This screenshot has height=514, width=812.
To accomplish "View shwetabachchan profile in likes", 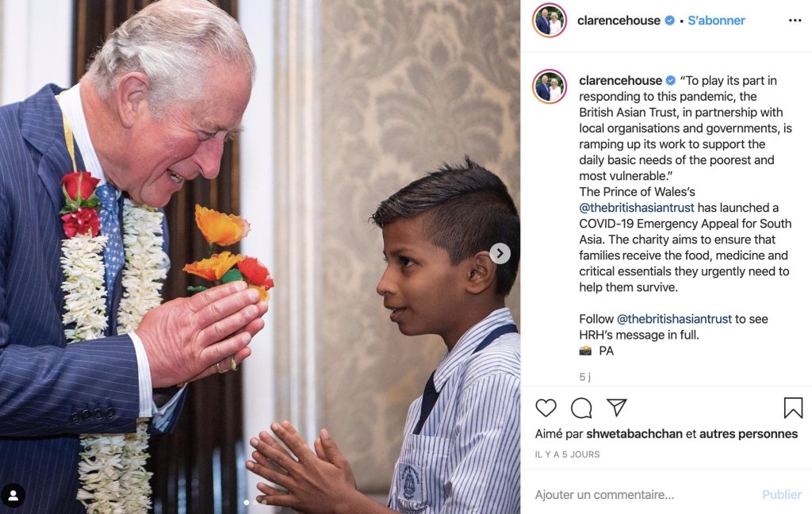I will pyautogui.click(x=634, y=434).
